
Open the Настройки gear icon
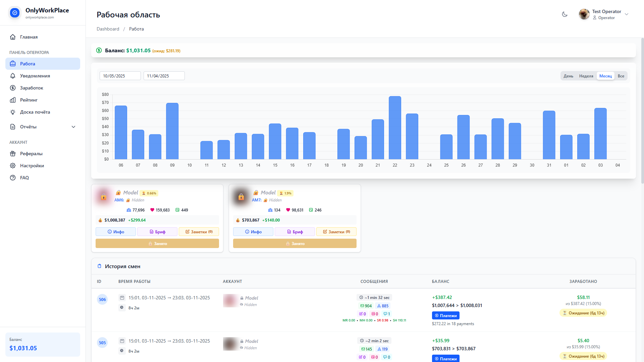(13, 166)
